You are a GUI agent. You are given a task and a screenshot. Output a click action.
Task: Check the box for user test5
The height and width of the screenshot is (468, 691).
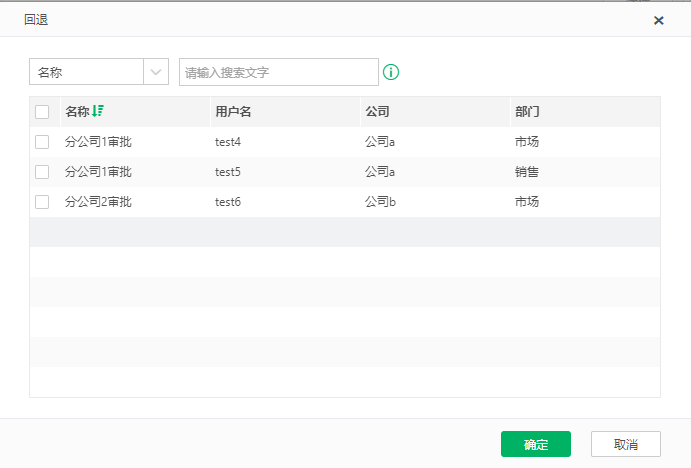click(42, 172)
